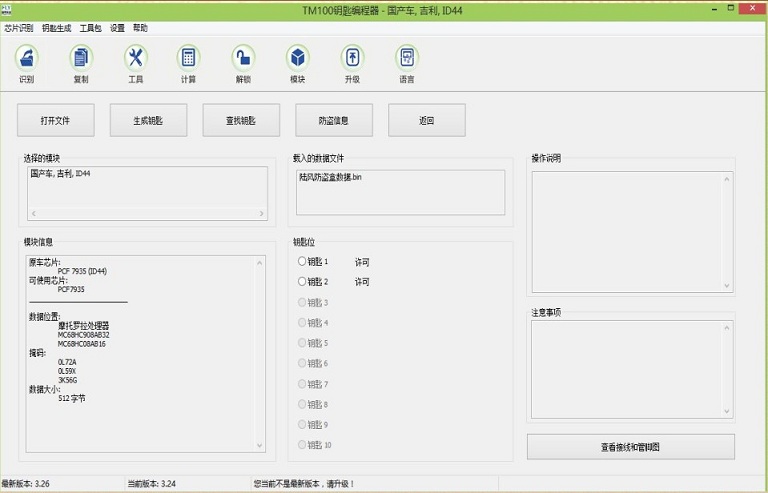
Task: Click the upgrade notice in status bar
Action: click(x=304, y=484)
